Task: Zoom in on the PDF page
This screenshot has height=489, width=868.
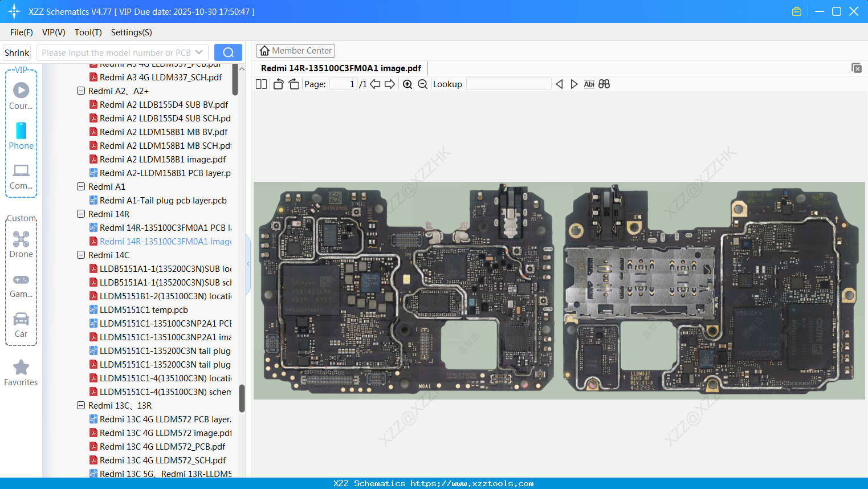Action: click(x=407, y=84)
